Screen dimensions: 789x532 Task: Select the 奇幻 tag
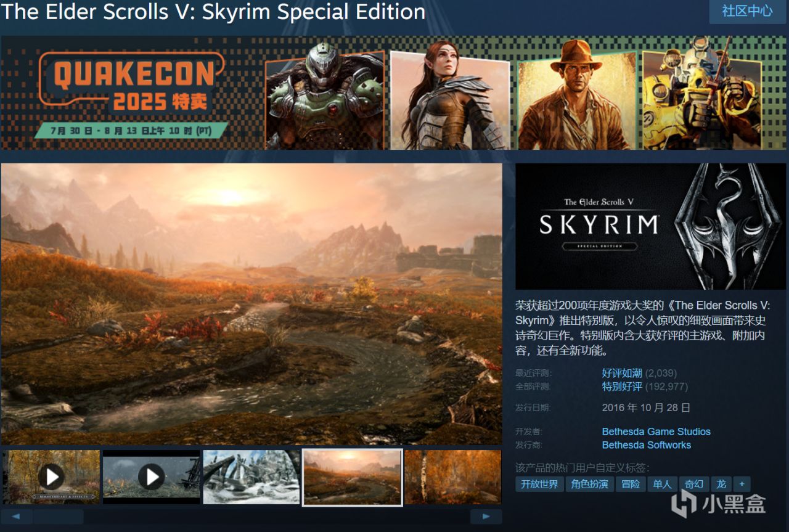(x=694, y=484)
